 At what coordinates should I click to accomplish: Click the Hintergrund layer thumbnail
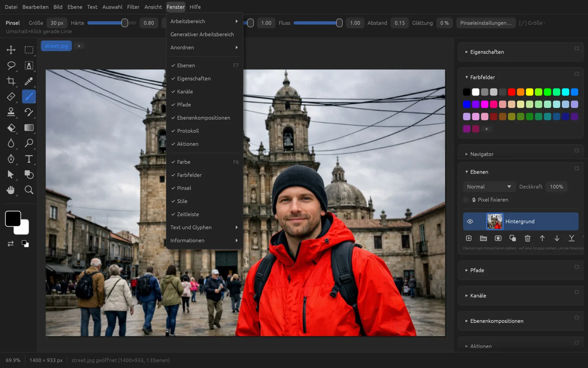click(x=495, y=222)
